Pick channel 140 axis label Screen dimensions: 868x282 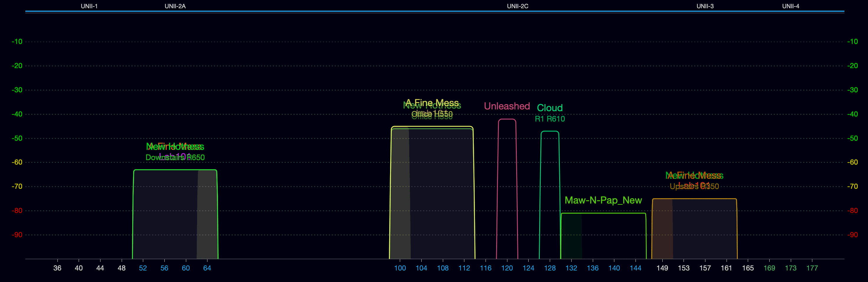pyautogui.click(x=614, y=268)
